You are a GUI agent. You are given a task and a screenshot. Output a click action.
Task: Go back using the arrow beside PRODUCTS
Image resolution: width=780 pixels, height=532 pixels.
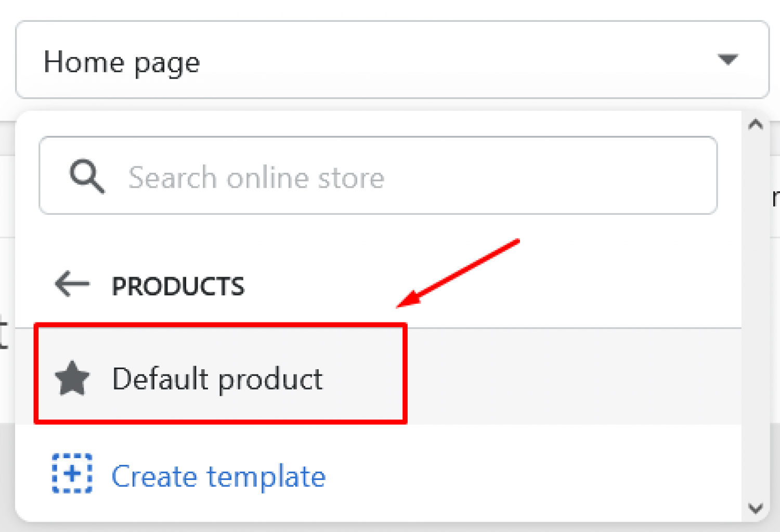72,284
